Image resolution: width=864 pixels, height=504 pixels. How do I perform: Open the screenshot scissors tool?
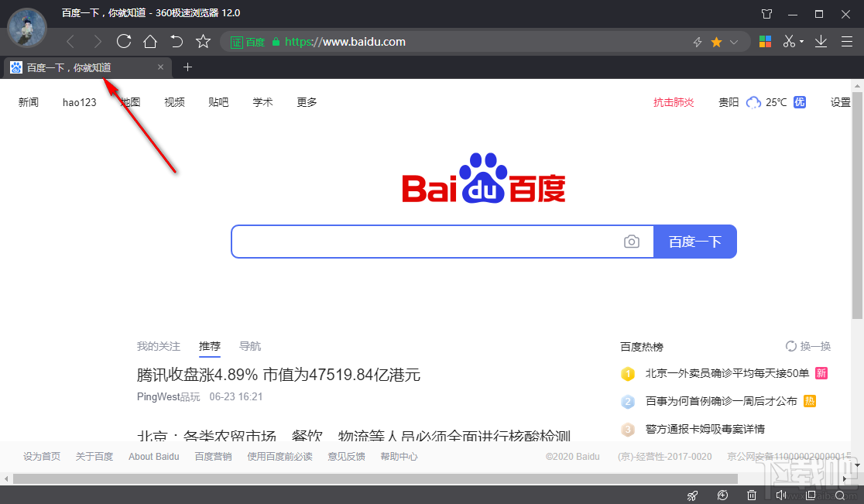pos(789,41)
